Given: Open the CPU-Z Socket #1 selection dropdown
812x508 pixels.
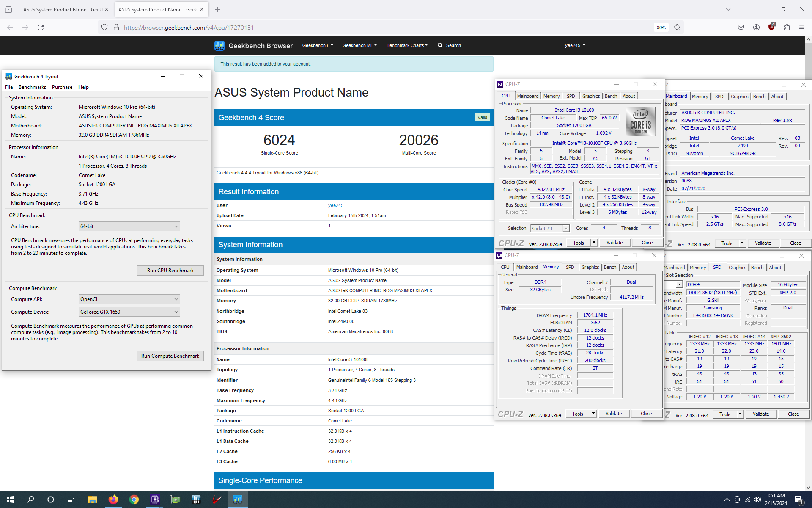Looking at the screenshot, I should click(x=550, y=229).
